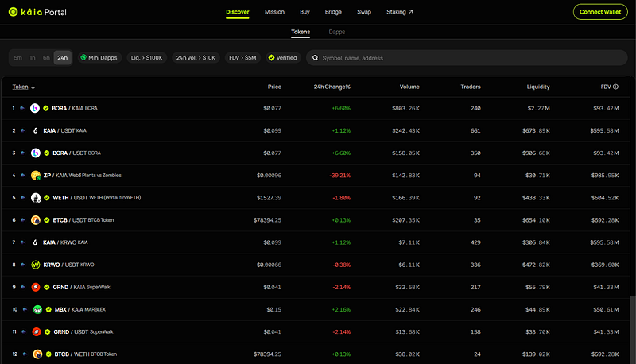Click the WETH token icon in row 5
Image resolution: width=636 pixels, height=364 pixels.
click(x=36, y=197)
